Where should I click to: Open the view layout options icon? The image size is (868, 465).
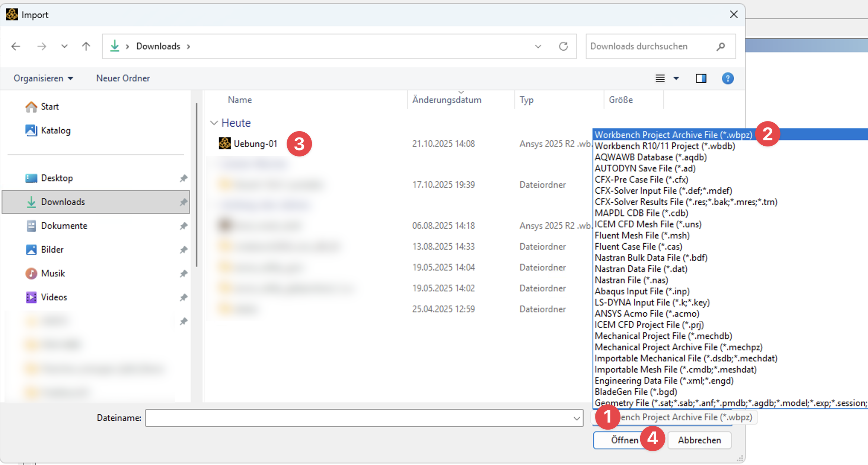[660, 78]
